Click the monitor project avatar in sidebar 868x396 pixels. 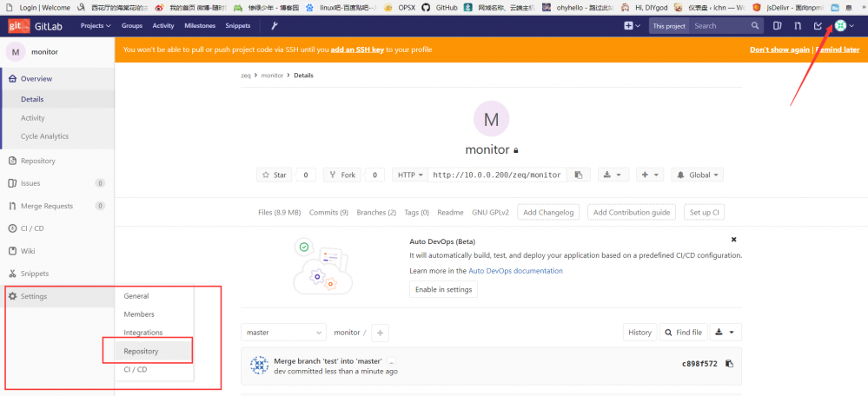click(x=16, y=52)
